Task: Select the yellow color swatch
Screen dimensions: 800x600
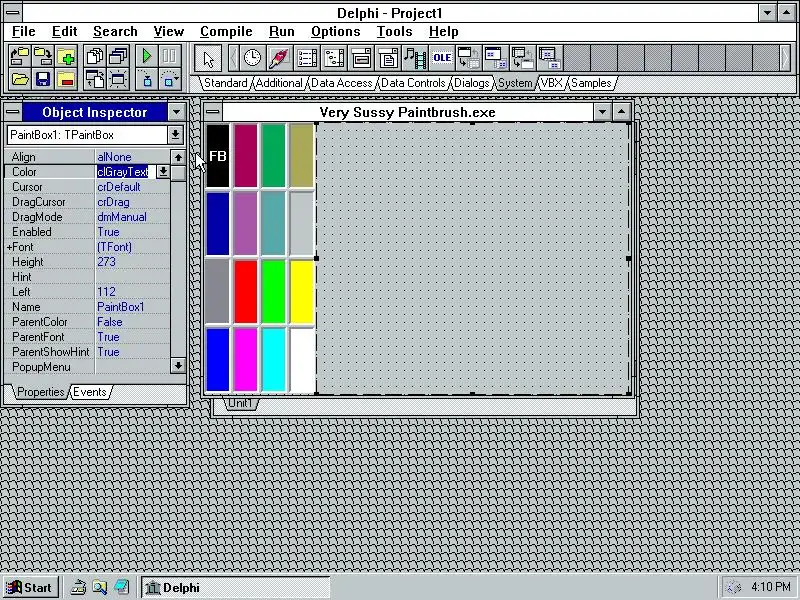Action: tap(302, 291)
